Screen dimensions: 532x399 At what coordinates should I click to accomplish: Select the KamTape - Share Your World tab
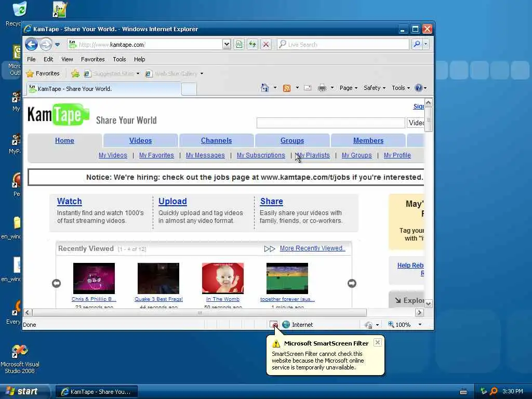click(103, 89)
